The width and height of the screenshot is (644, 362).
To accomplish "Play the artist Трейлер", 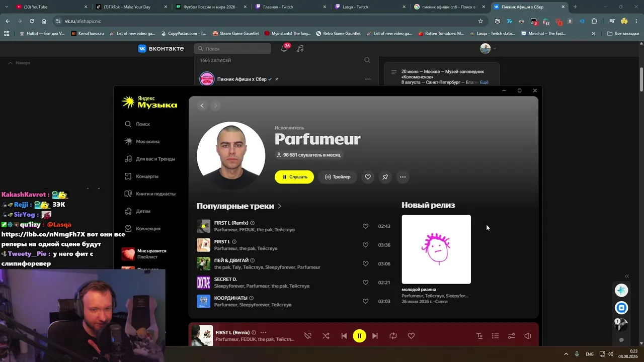I will click(x=338, y=177).
